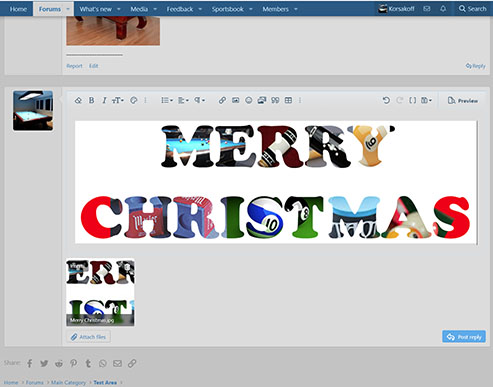This screenshot has width=493, height=387.
Task: Open the Forums tab
Action: tap(50, 9)
